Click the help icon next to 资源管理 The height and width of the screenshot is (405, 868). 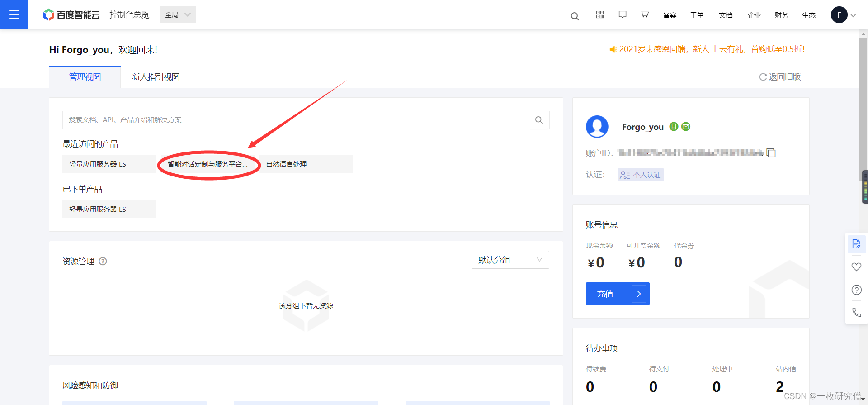point(103,261)
